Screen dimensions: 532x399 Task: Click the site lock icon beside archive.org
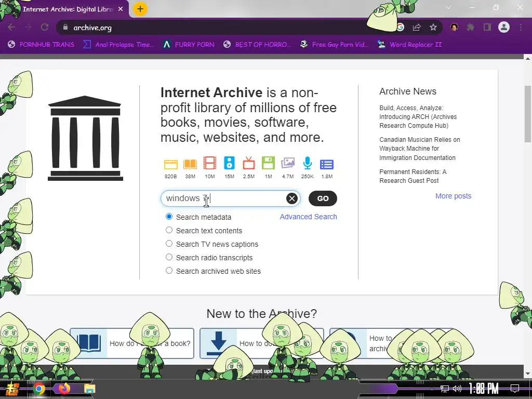pos(65,27)
